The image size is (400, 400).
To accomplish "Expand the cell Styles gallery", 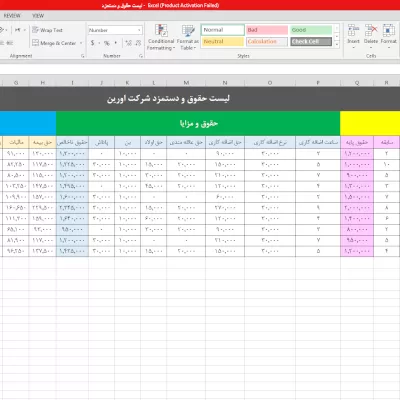I will pos(337,44).
